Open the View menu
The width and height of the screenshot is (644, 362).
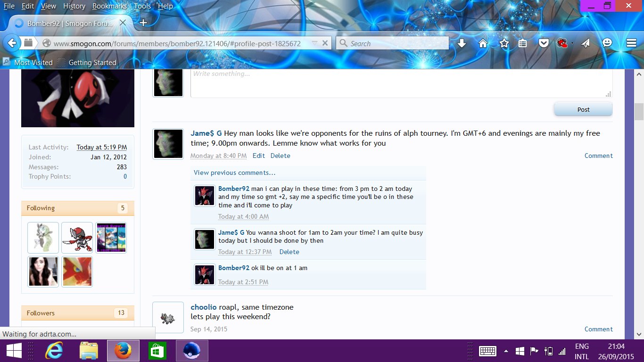(x=49, y=6)
